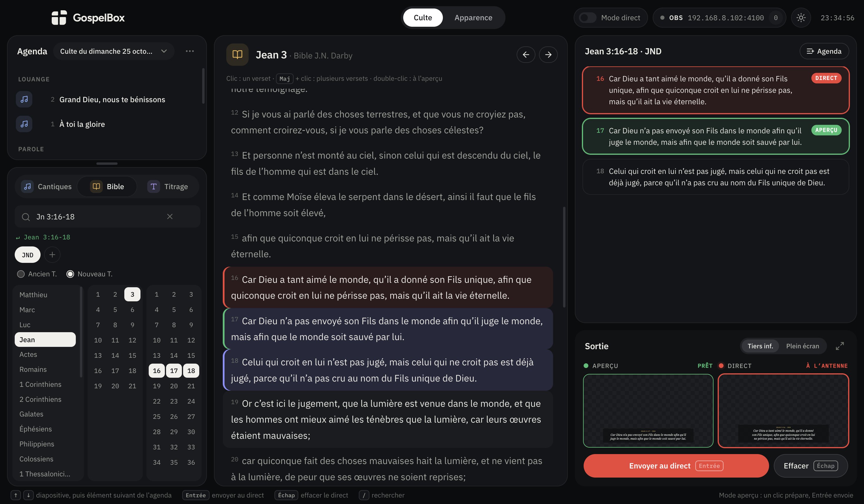Open the Culte du dimanche agenda dropdown
Image resolution: width=864 pixels, height=504 pixels.
coord(113,51)
